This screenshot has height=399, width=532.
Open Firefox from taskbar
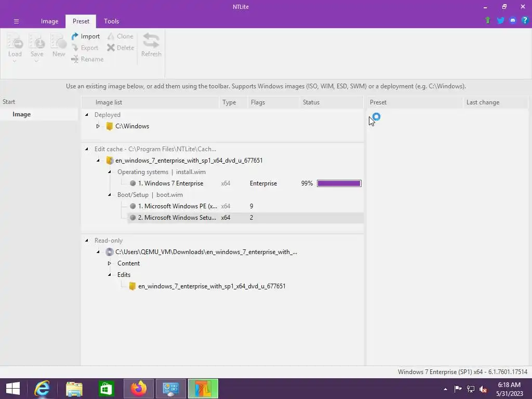point(138,389)
